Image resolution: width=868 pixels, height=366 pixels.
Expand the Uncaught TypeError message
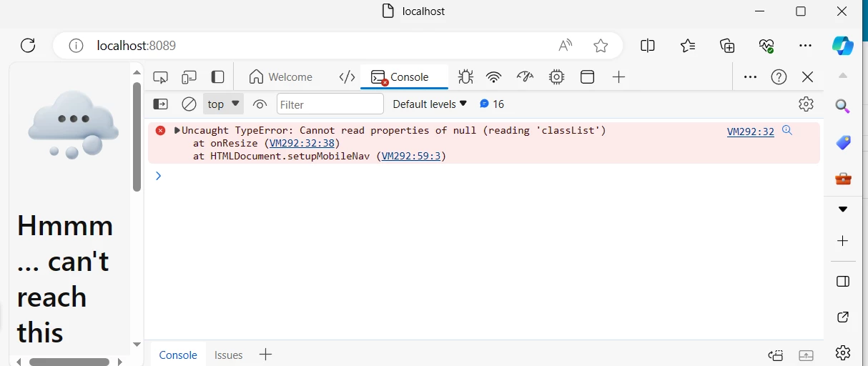point(177,130)
